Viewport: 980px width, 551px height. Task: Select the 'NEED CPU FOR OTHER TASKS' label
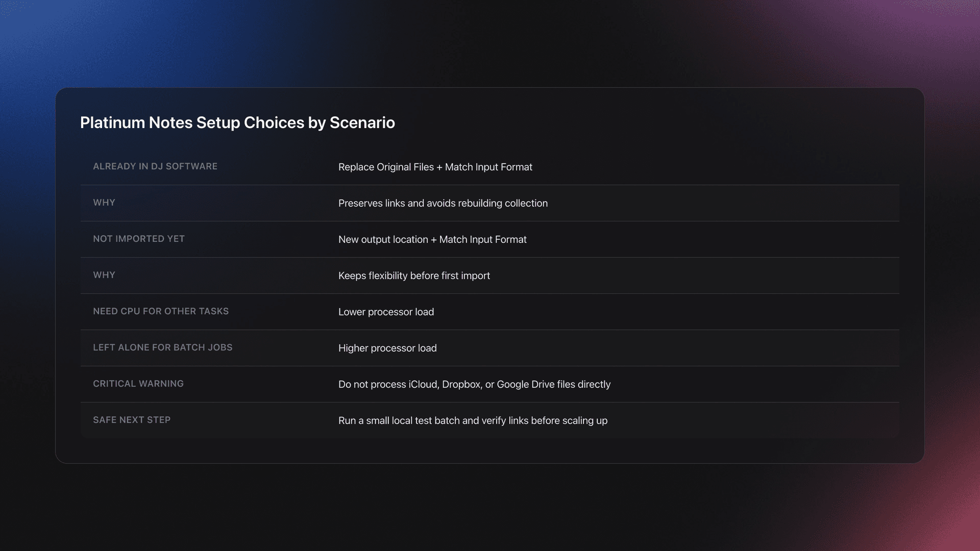click(x=161, y=311)
